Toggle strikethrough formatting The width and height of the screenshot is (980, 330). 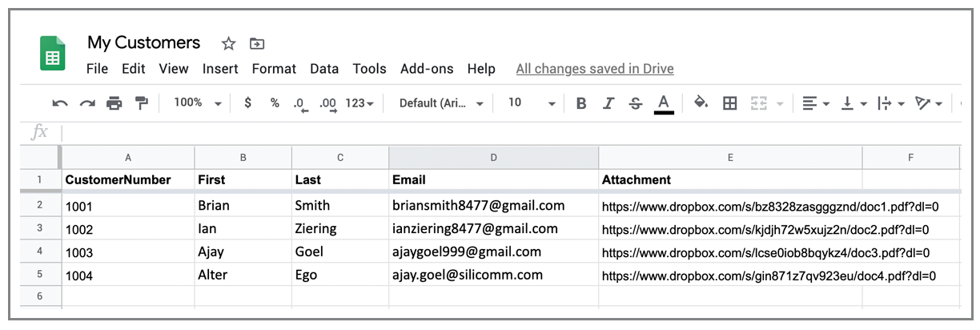click(x=636, y=103)
